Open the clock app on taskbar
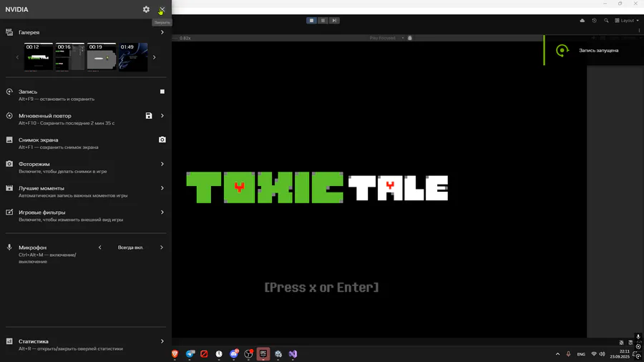644x362 pixels. point(219,354)
